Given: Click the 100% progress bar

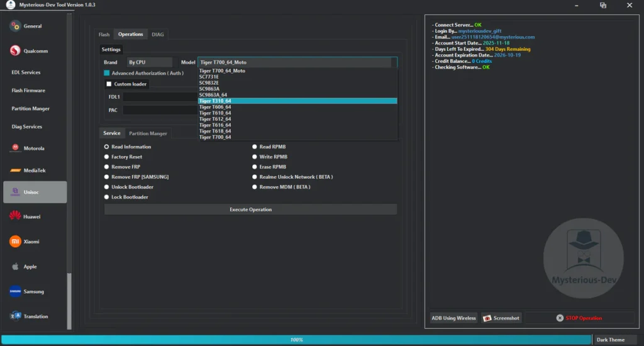Looking at the screenshot, I should 296,340.
